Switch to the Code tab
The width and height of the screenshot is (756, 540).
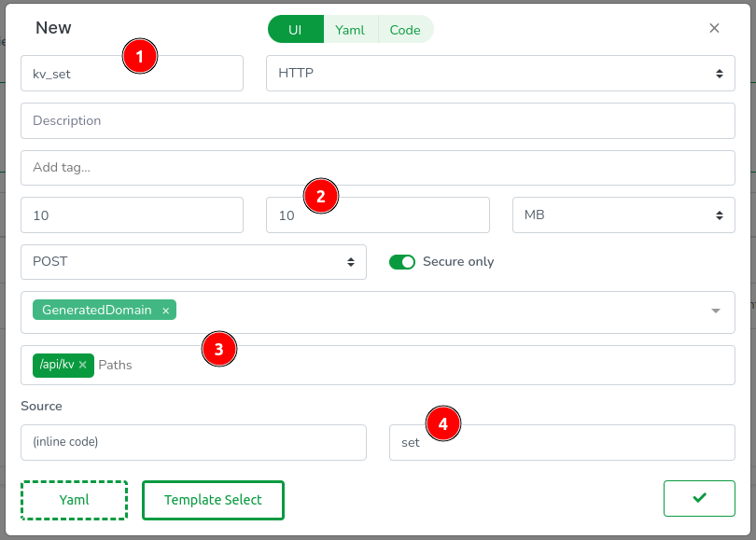coord(405,30)
